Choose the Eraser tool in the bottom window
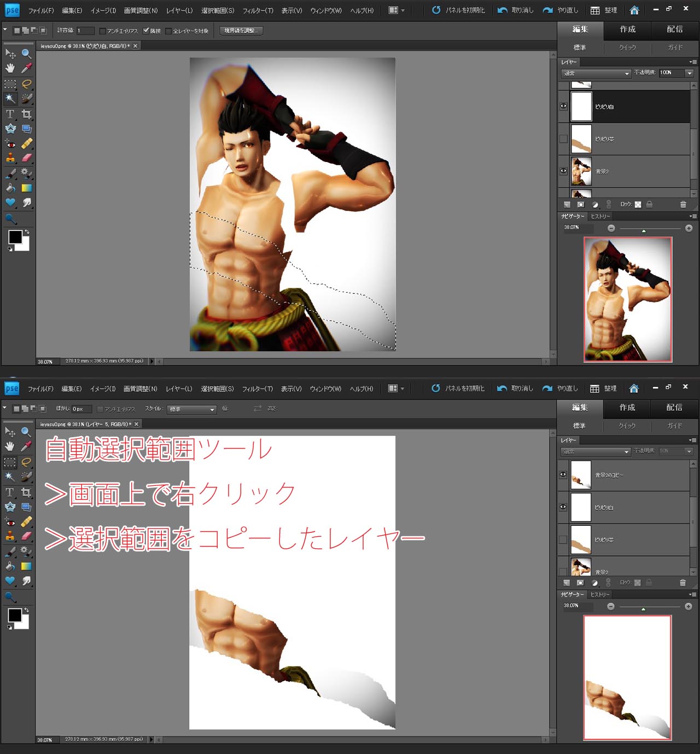Screen dimensions: 700x754 tap(26, 536)
